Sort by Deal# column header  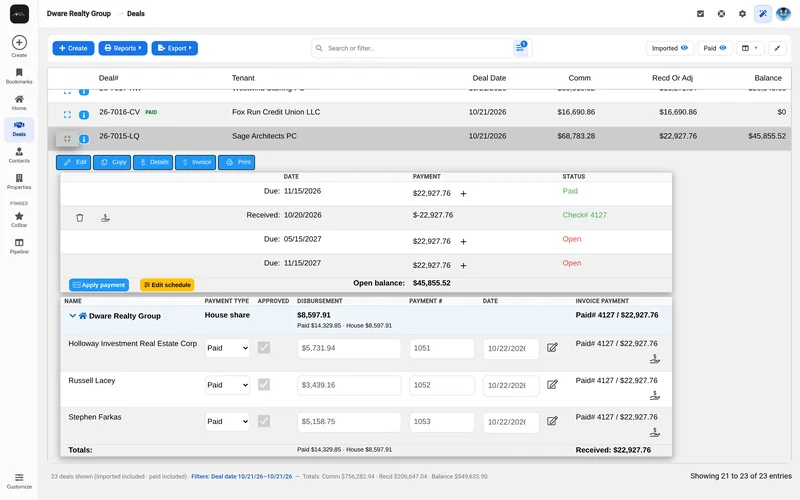[x=109, y=78]
